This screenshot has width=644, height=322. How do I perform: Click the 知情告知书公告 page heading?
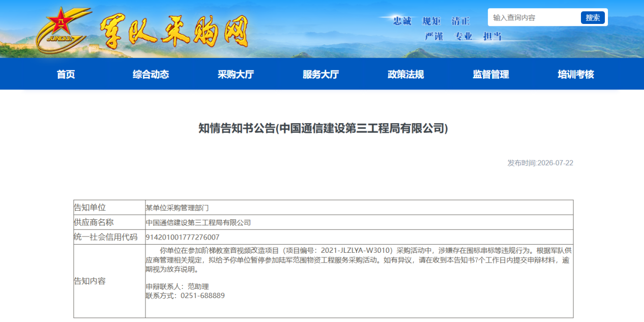pyautogui.click(x=323, y=128)
